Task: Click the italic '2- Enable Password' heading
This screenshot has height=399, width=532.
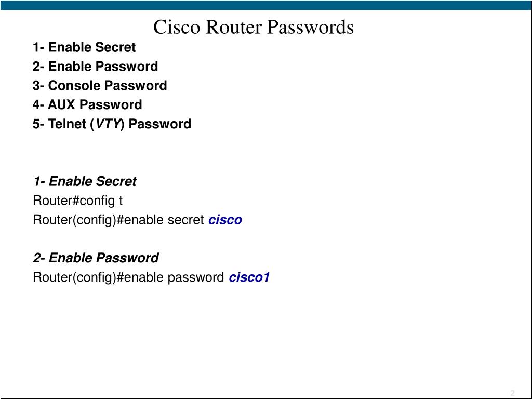Action: coord(96,258)
